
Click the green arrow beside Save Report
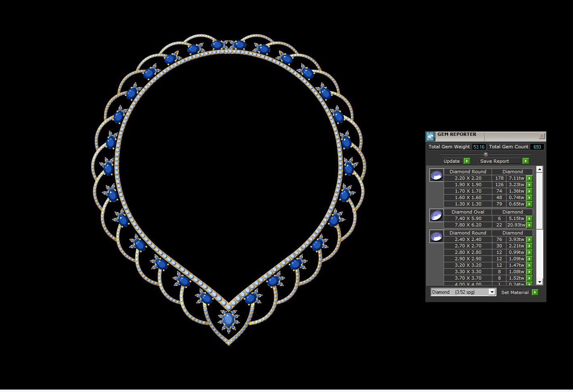click(x=525, y=161)
